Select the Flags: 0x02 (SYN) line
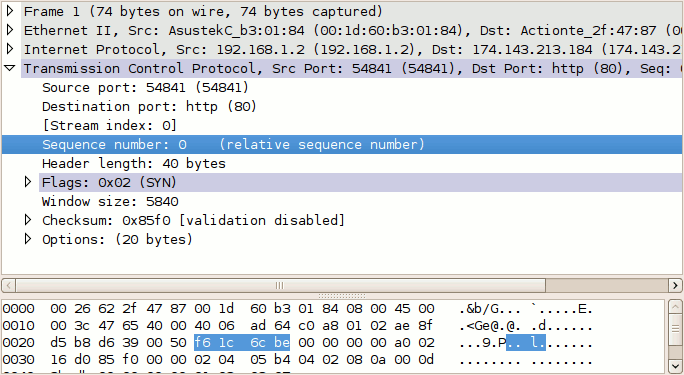Image resolution: width=684 pixels, height=375 pixels. pyautogui.click(x=361, y=182)
